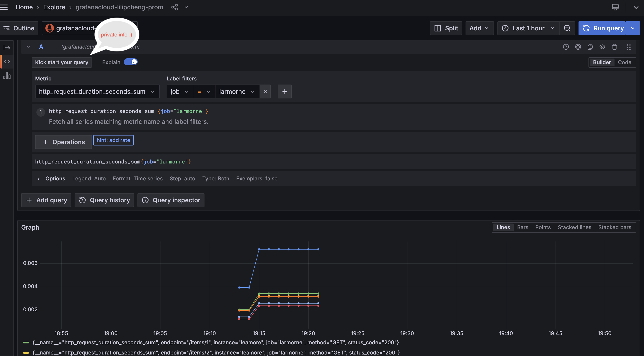
Task: Open dropdown arrow next to share icon
Action: point(186,7)
